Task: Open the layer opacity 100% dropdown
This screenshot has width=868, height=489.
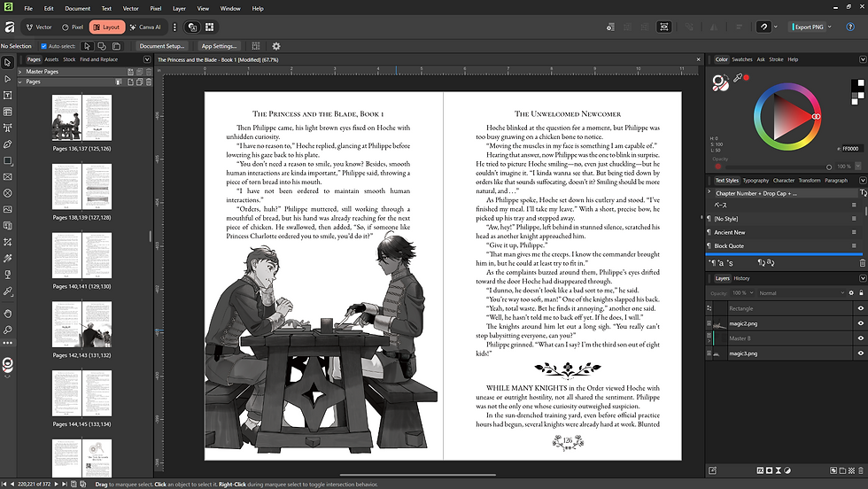Action: pos(743,293)
